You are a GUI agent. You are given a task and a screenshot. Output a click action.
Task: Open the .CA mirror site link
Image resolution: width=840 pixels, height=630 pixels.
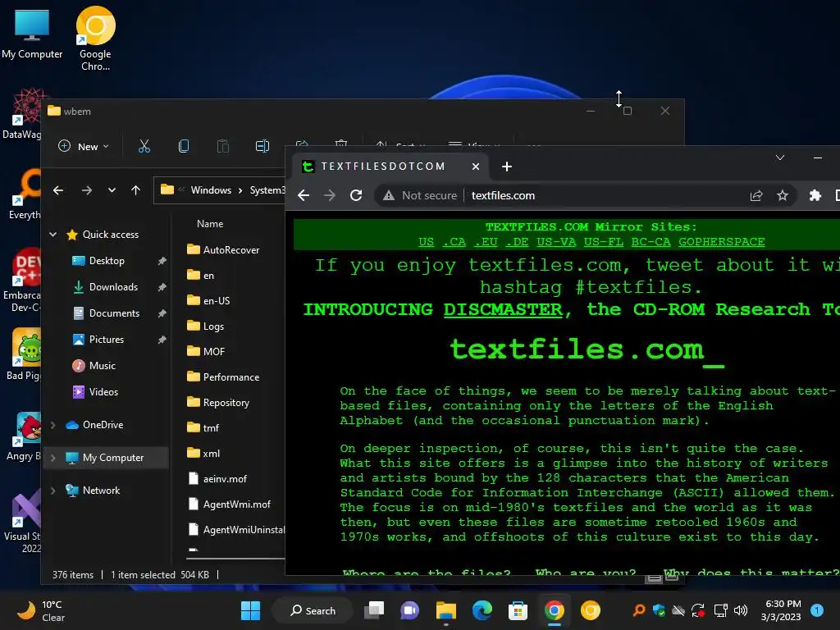pos(454,242)
